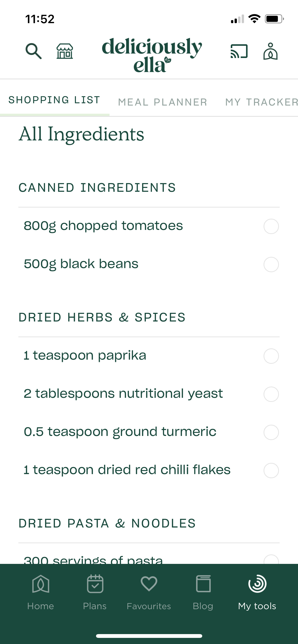Viewport: 298px width, 644px height.
Task: Mark 0.5 teaspoon ground turmeric complete
Action: (x=271, y=432)
